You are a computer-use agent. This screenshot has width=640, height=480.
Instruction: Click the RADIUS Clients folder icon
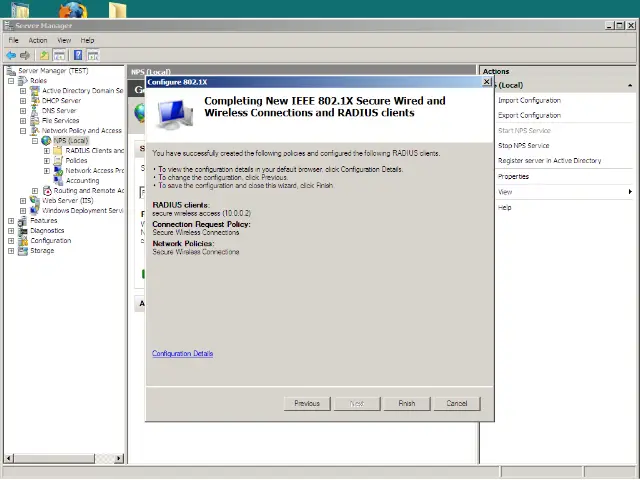pos(58,151)
